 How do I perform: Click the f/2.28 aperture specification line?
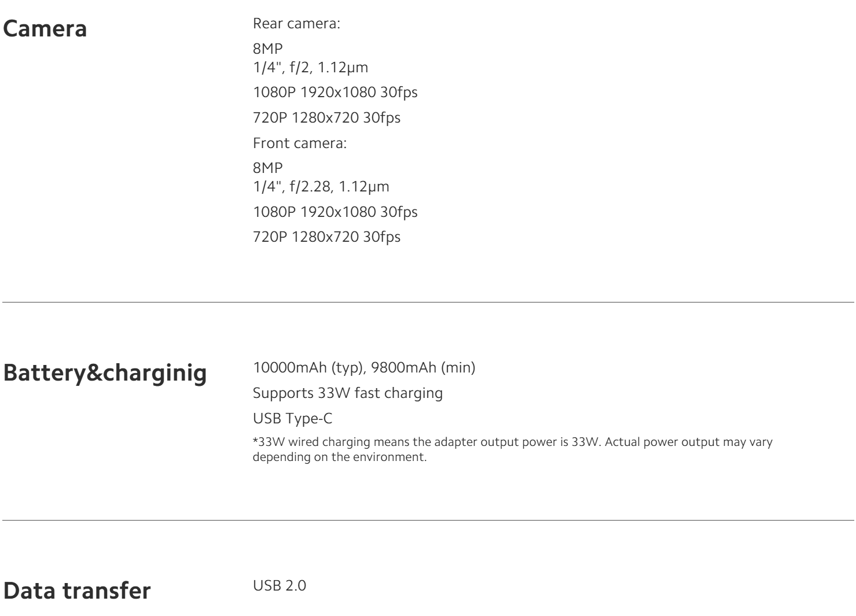[321, 186]
